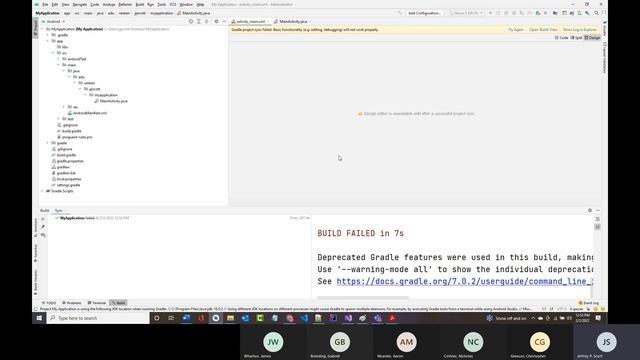
Task: Toggle the Structure side tool window
Action: pos(36,228)
